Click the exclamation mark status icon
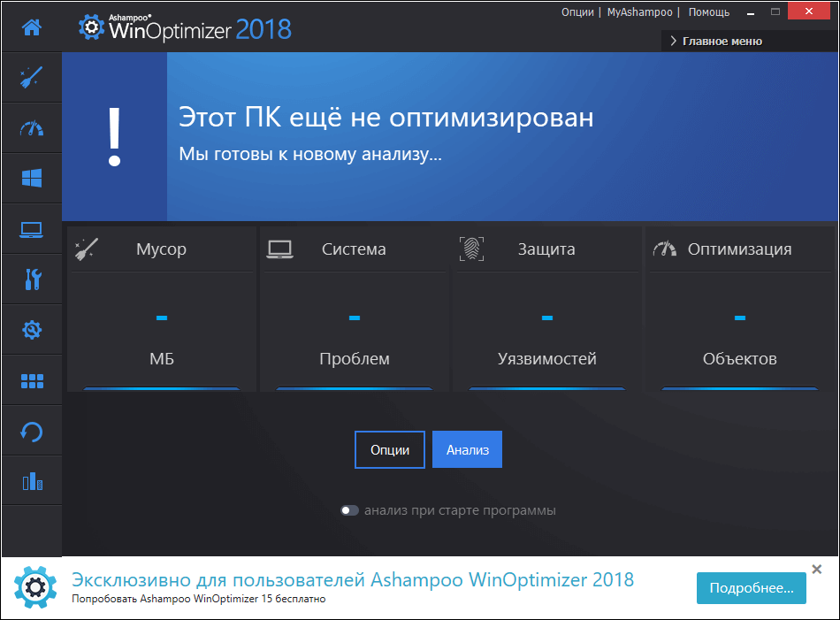Viewport: 840px width, 620px height. click(x=114, y=136)
